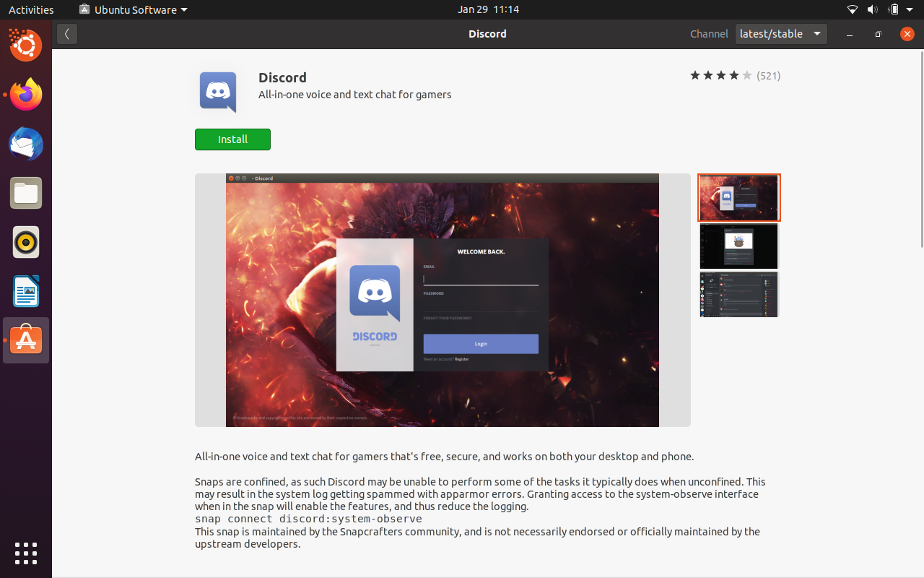Click the Discord app icon
924x578 pixels.
[217, 92]
